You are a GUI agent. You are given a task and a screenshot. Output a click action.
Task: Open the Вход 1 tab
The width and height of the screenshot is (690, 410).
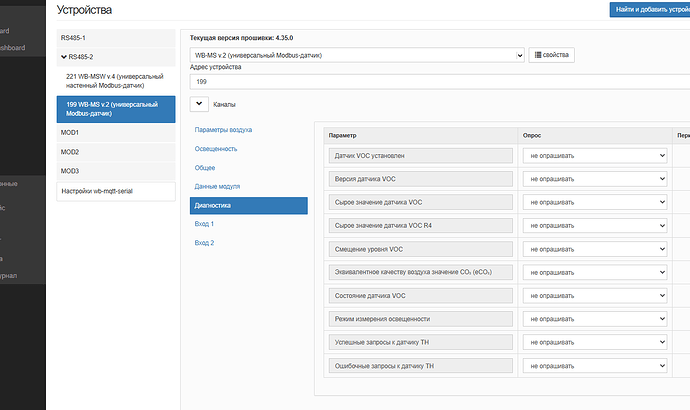(205, 224)
